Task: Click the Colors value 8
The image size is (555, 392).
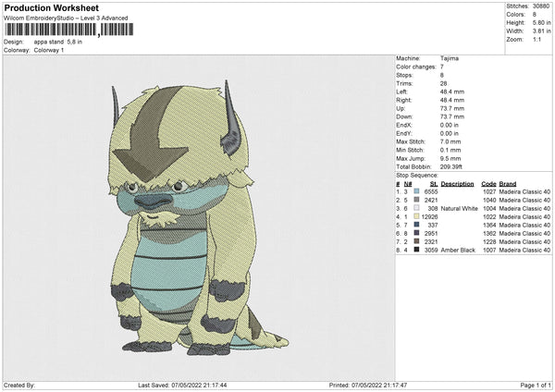Action: (x=535, y=15)
